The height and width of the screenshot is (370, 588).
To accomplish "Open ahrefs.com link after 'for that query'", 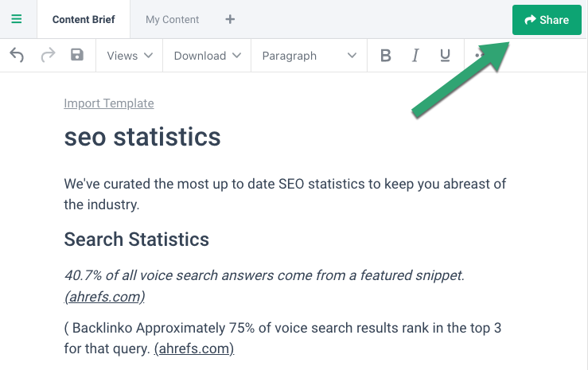I will (194, 349).
